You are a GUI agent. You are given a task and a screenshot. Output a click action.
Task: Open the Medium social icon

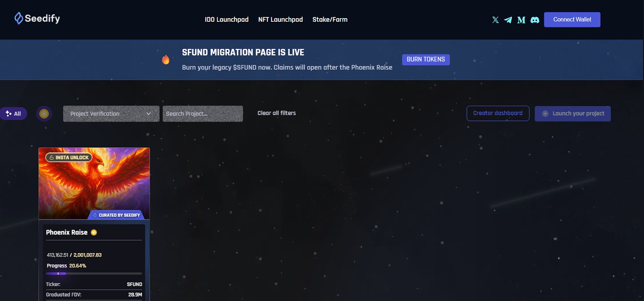point(521,20)
